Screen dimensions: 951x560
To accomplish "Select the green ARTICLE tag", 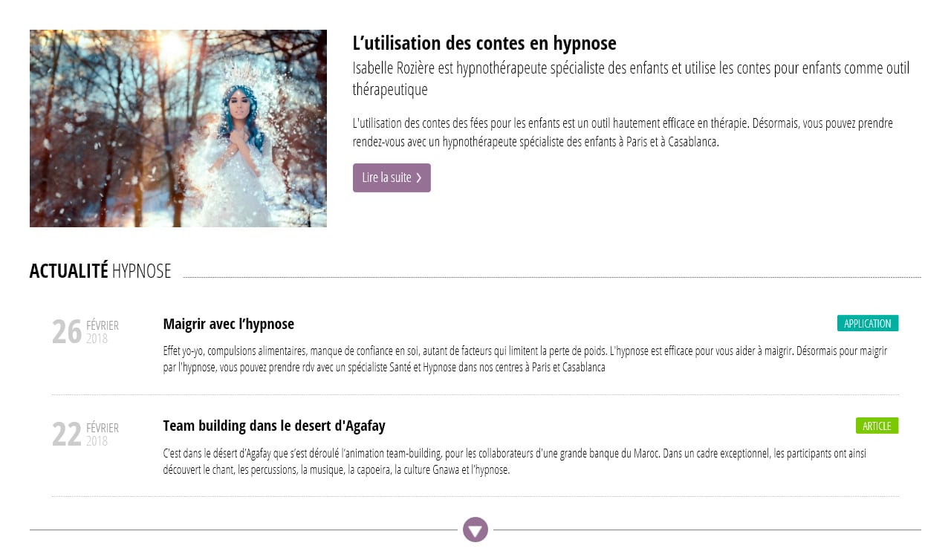I will 877,426.
